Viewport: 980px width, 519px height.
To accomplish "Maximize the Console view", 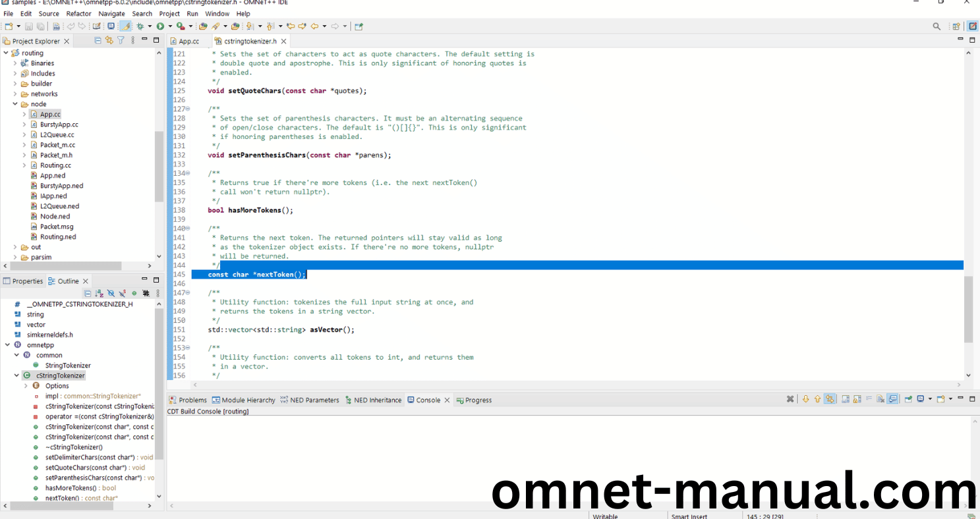I will [973, 398].
